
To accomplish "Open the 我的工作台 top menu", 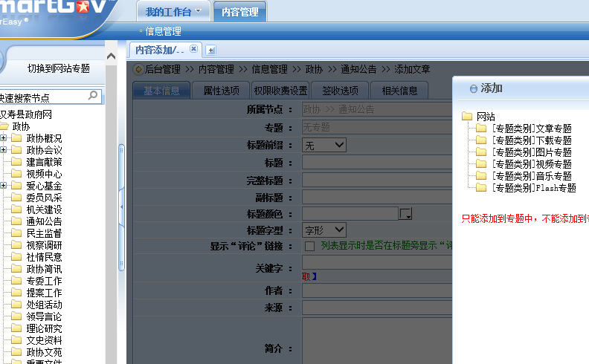I will point(173,12).
